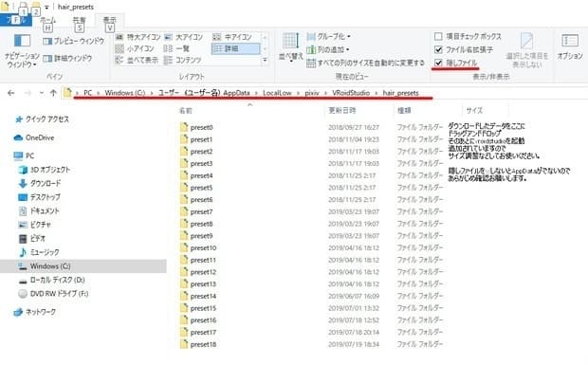Screen dimensions: 588x365
Task: Select PC in navigation pane
Action: (24, 155)
